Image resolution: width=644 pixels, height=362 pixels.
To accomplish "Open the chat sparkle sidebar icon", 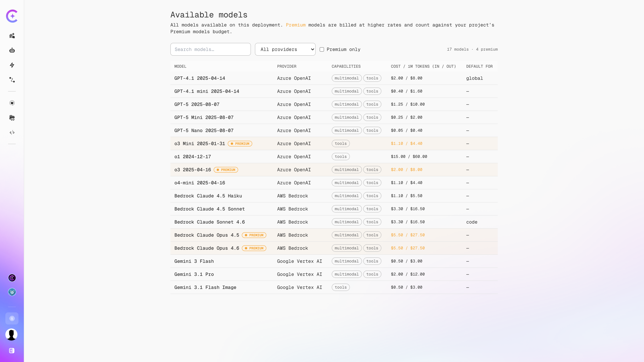I will tap(12, 36).
